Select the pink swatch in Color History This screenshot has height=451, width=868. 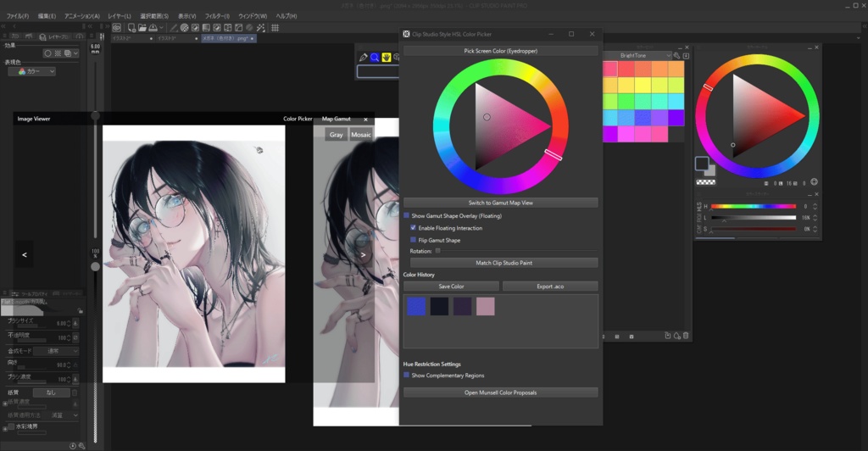(486, 306)
